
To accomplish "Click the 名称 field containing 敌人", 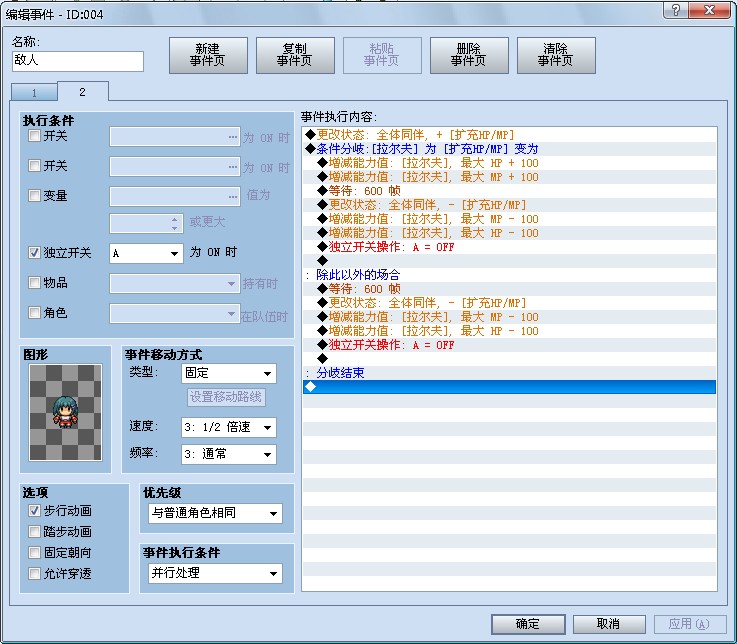I will (78, 61).
